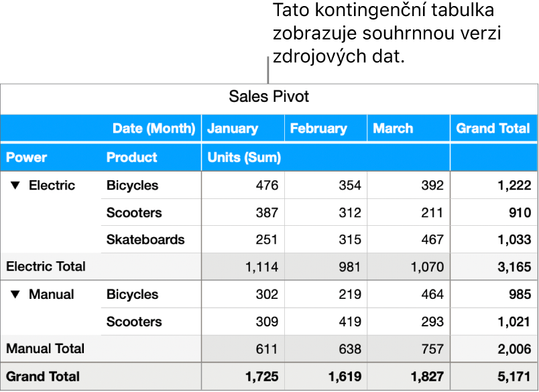This screenshot has height=392, width=539.
Task: Select the January column header
Action: 233,129
